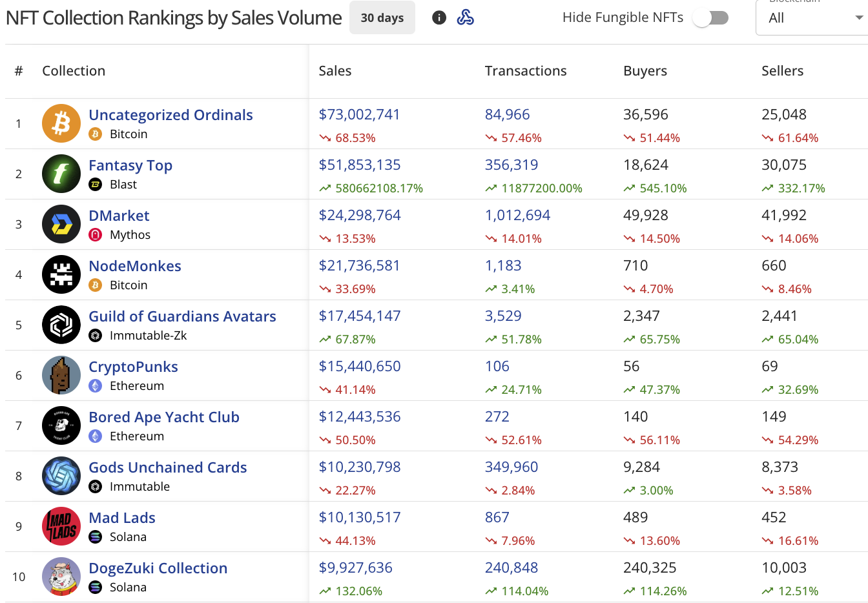Click Solana icon under Mad Lads
The width and height of the screenshot is (868, 603).
[x=96, y=537]
